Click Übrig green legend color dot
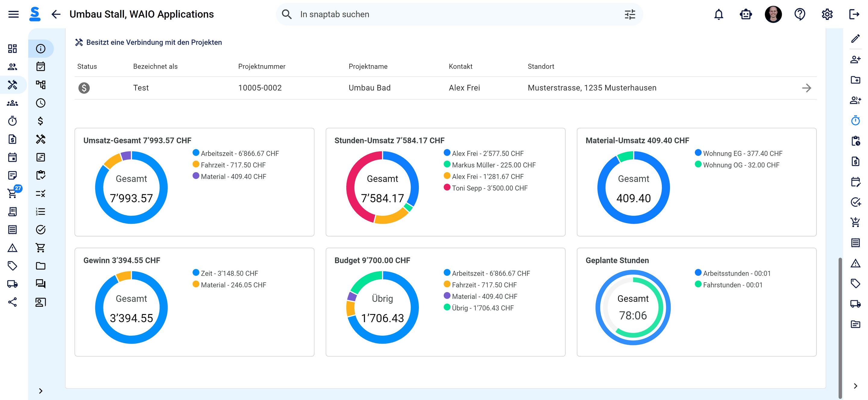Image resolution: width=868 pixels, height=400 pixels. (x=447, y=307)
